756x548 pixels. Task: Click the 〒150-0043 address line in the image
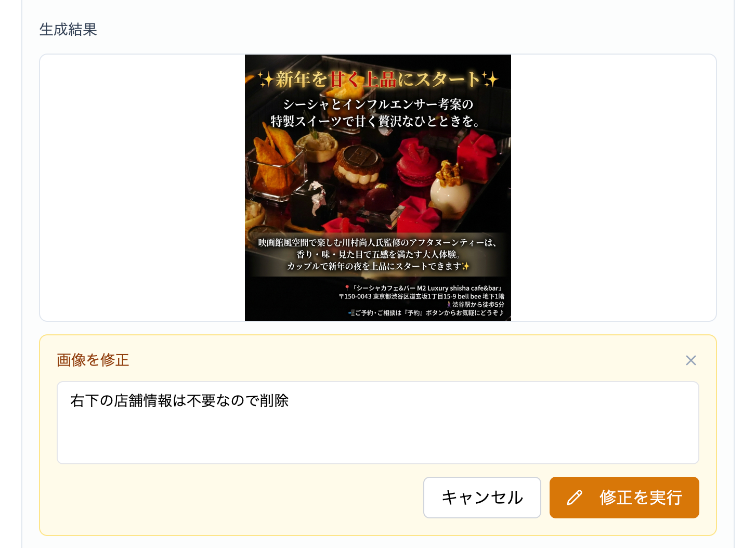pos(422,296)
